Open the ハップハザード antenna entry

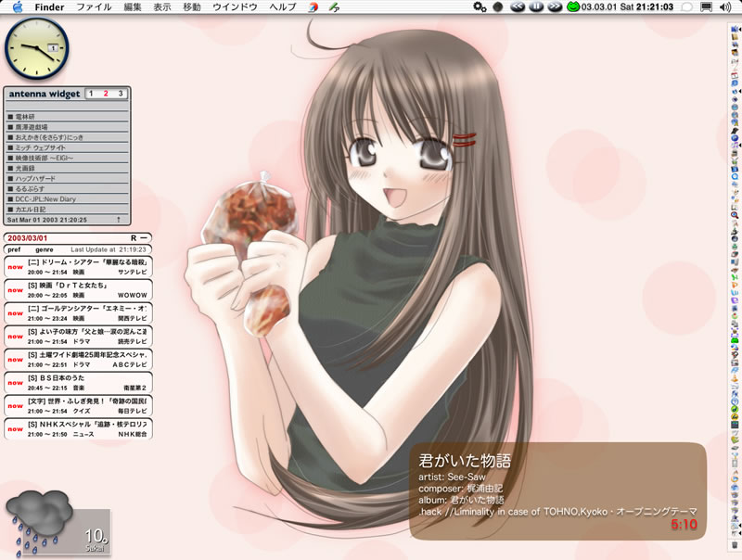[x=68, y=178]
